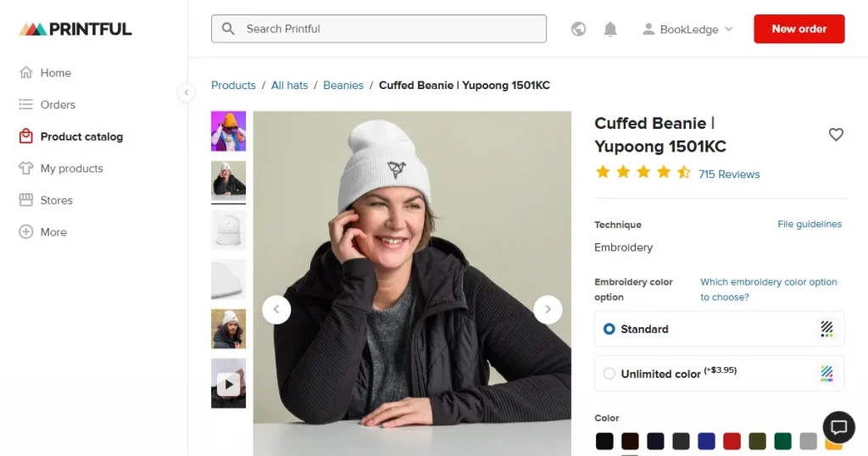868x456 pixels.
Task: Choose the red color swatch
Action: pos(732,441)
